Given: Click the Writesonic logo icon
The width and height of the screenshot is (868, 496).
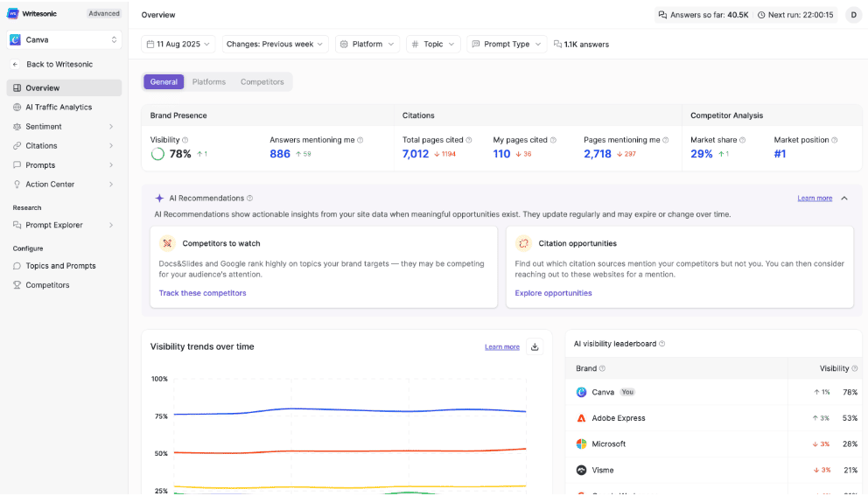Looking at the screenshot, I should coord(13,13).
